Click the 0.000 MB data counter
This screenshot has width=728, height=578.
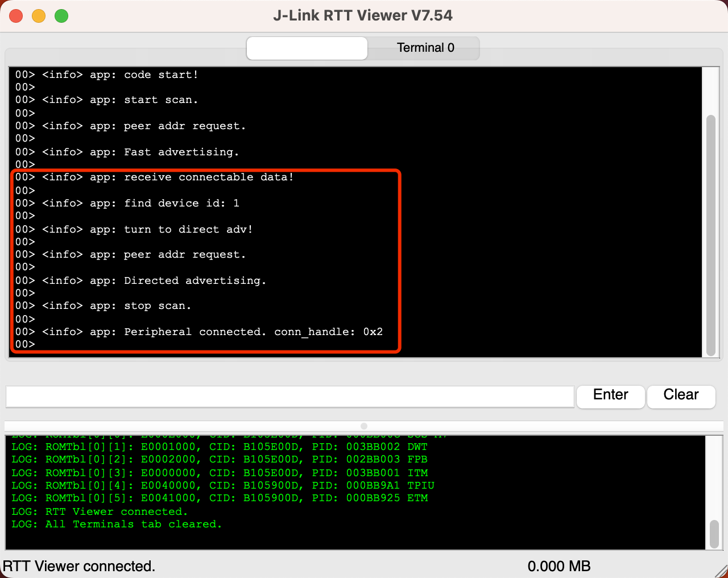559,566
